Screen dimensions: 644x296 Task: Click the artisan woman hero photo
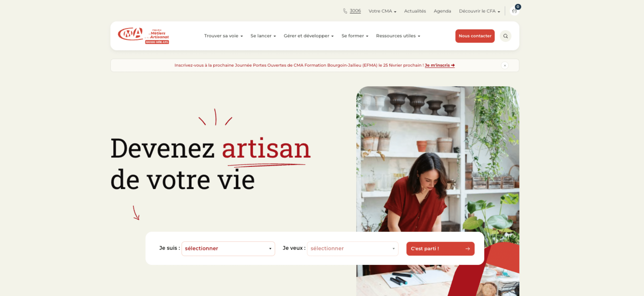coord(437,159)
